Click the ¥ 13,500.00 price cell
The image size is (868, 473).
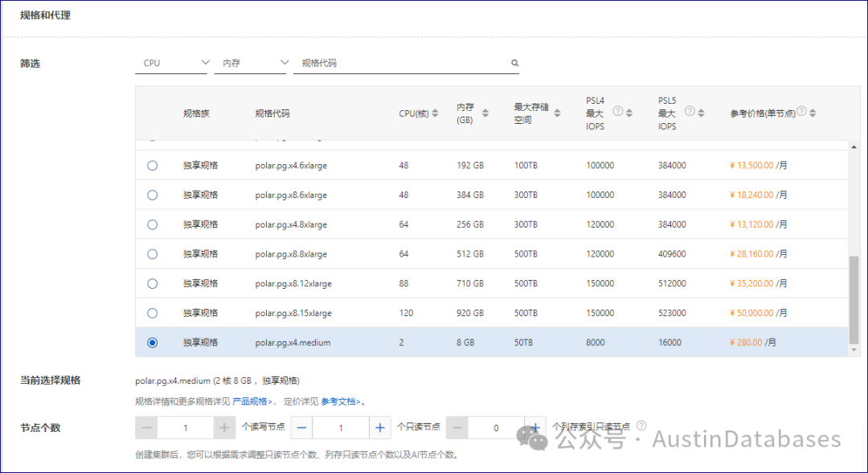pyautogui.click(x=759, y=166)
